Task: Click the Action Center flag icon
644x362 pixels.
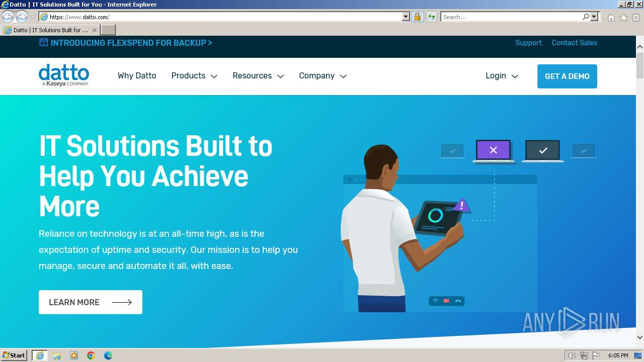Action: [x=596, y=355]
